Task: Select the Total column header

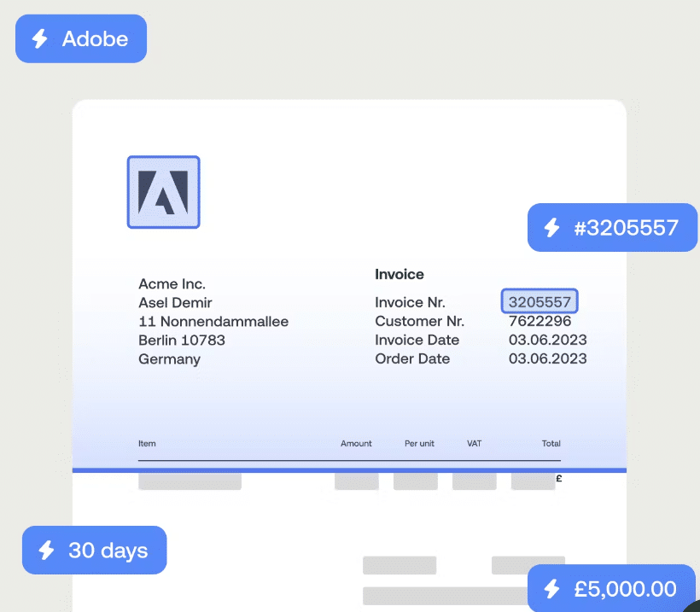Action: pos(551,444)
